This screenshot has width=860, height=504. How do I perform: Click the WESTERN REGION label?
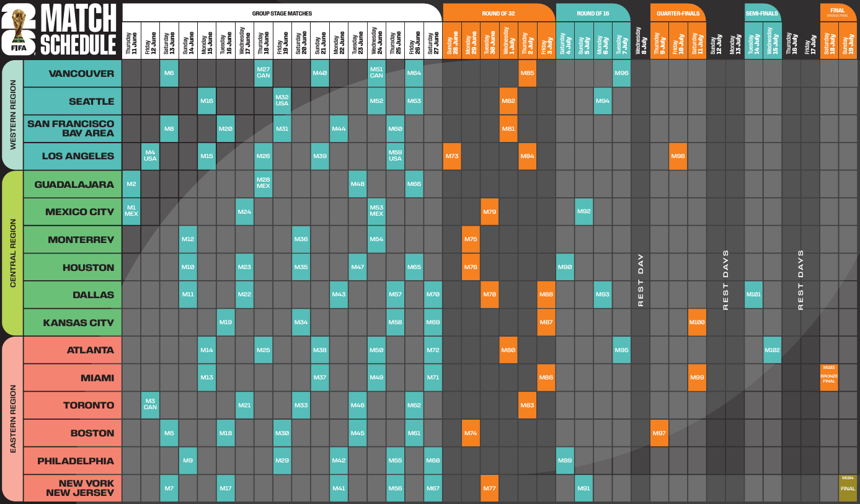[x=12, y=115]
